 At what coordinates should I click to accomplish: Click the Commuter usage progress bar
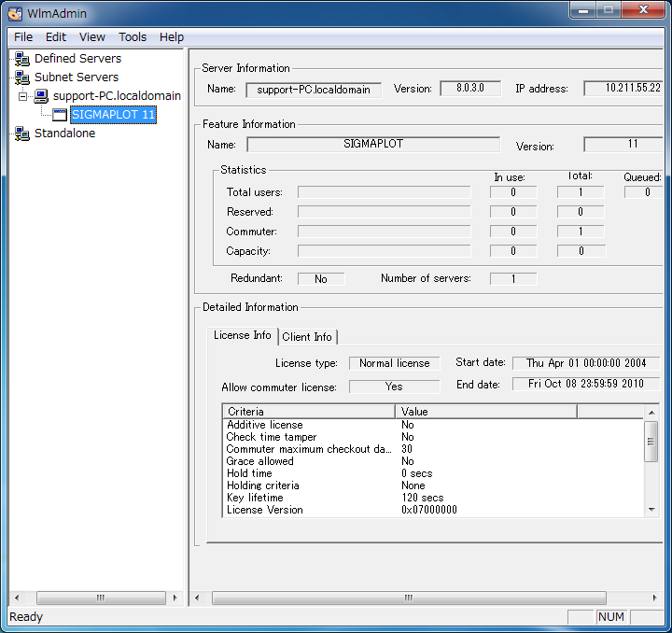(385, 232)
